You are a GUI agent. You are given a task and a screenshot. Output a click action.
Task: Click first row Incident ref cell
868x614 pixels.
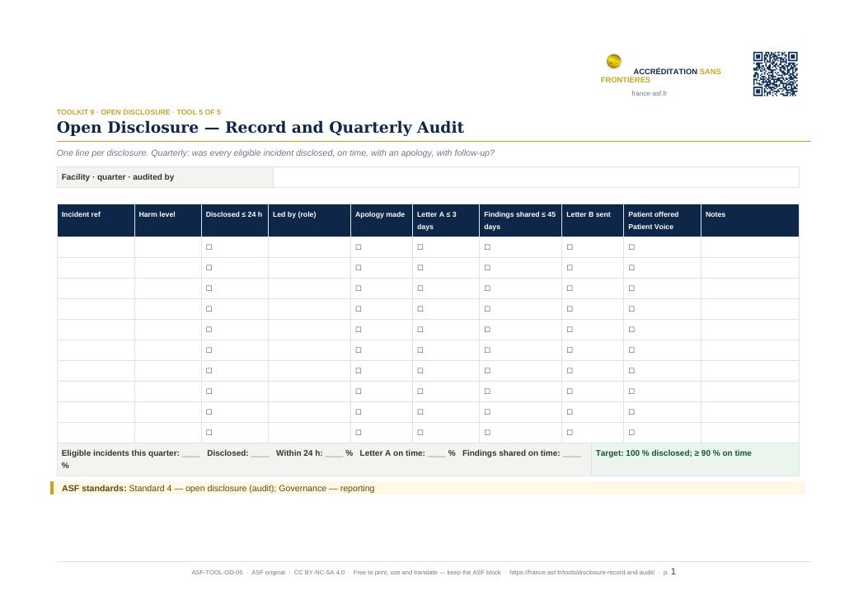[x=96, y=247]
